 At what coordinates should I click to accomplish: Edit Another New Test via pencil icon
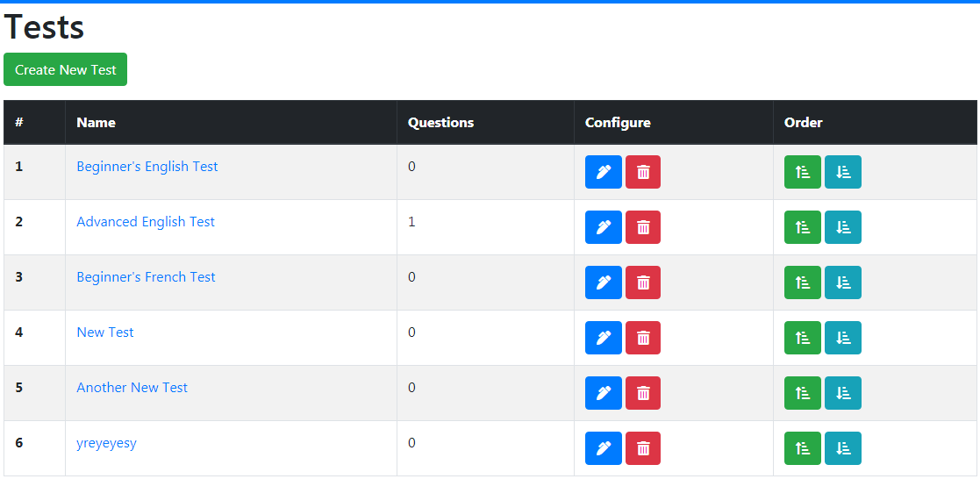click(603, 393)
